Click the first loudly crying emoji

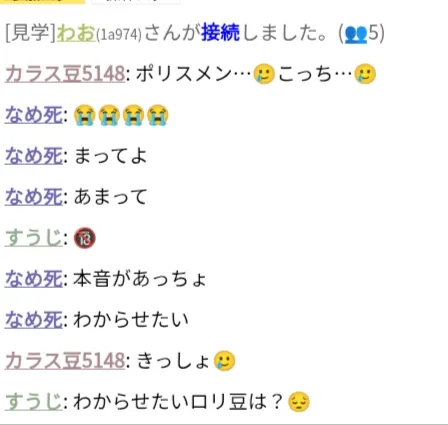pyautogui.click(x=84, y=115)
